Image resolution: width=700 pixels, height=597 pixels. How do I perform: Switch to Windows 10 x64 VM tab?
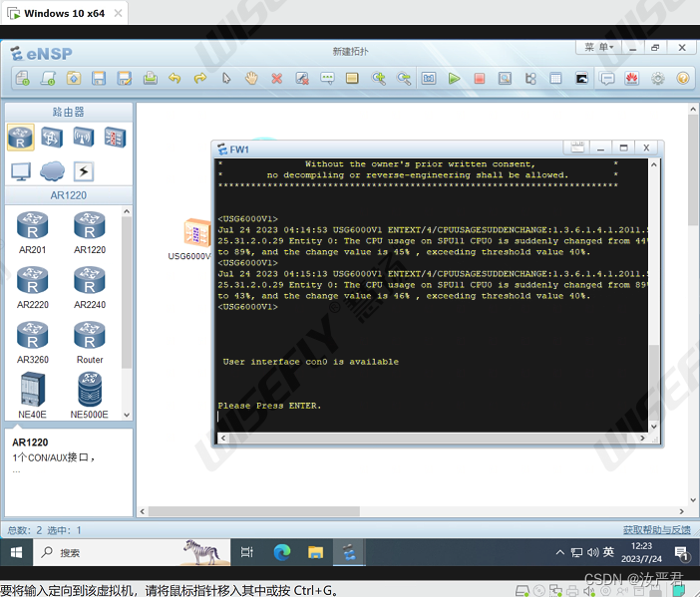tap(64, 13)
